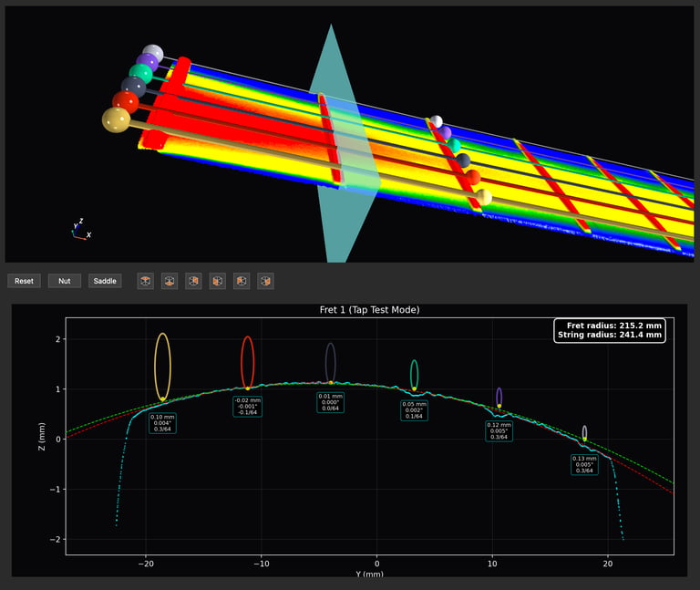The height and width of the screenshot is (590, 700).
Task: Click the -0.02 mm measurement label
Action: point(248,407)
